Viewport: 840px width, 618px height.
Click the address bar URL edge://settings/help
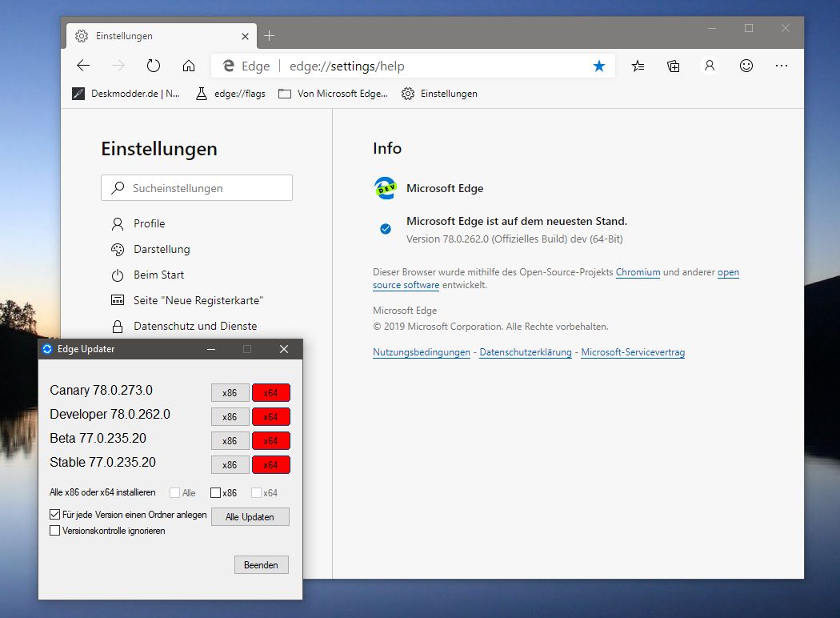click(347, 66)
